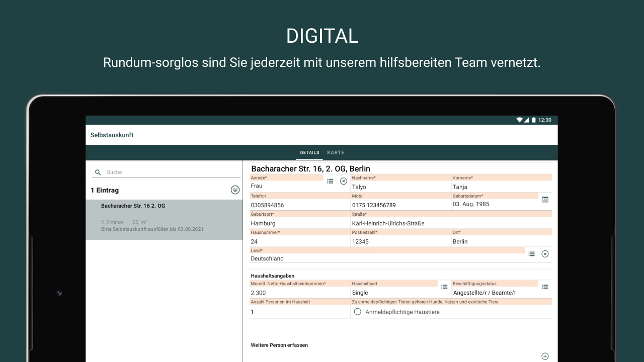644x362 pixels.
Task: Open the filter icon beside 1 Eintrag
Action: pyautogui.click(x=235, y=190)
